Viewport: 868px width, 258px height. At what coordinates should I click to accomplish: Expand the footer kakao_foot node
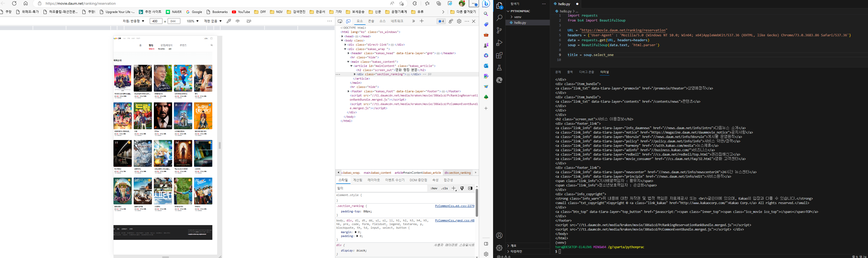(x=349, y=91)
